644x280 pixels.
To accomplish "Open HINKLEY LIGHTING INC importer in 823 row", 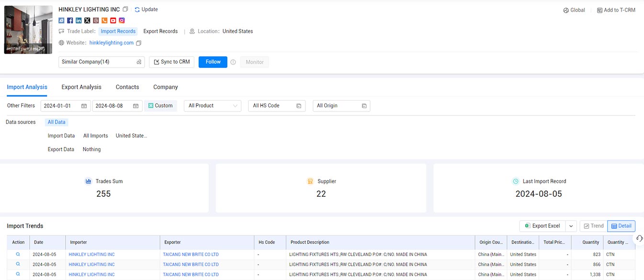I will click(91, 255).
